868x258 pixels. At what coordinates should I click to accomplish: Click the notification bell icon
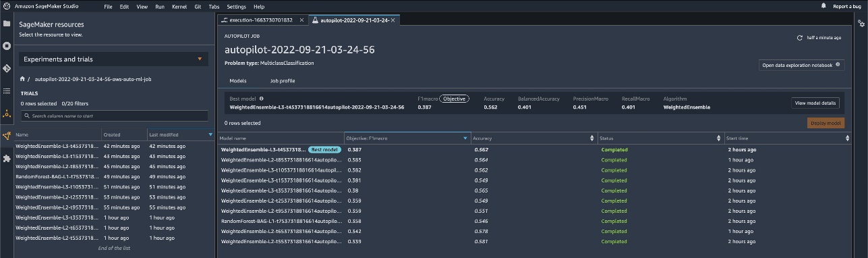823,5
